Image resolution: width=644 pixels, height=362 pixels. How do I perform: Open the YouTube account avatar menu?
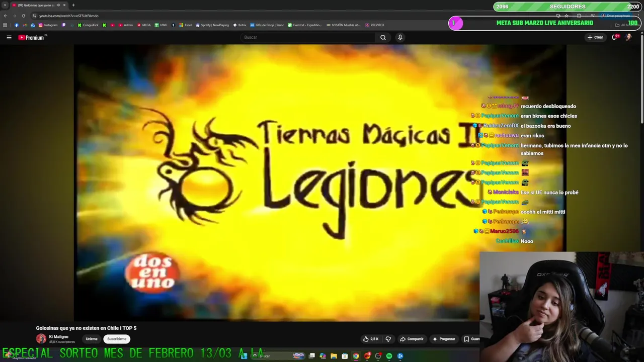coord(628,37)
